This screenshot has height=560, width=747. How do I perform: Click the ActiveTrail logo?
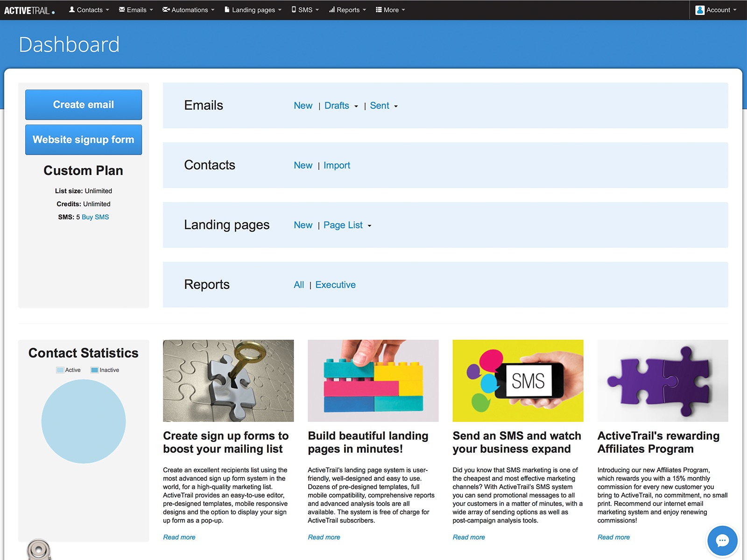coord(29,10)
